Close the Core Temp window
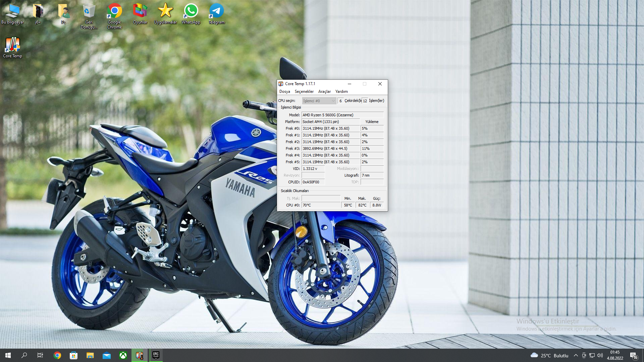This screenshot has height=362, width=644. 380,84
